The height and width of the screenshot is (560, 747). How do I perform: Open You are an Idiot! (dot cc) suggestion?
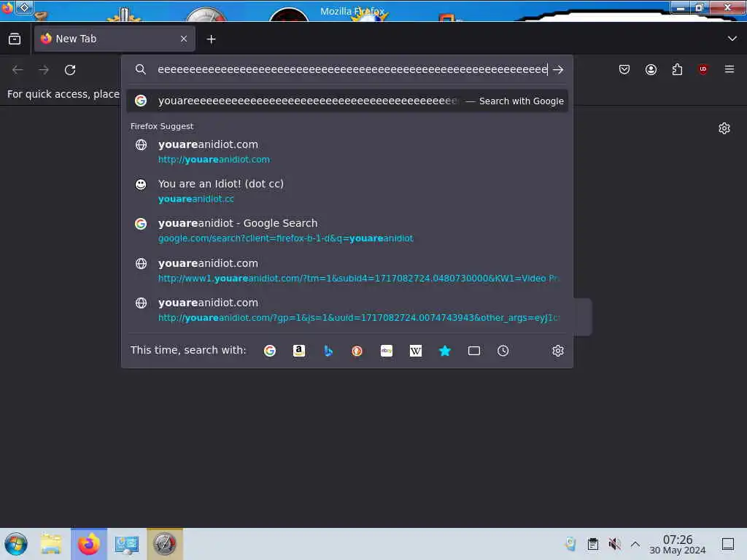(x=347, y=191)
